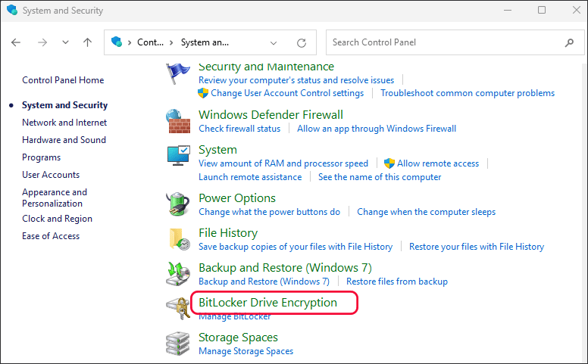Viewport: 588px width, 364px height.
Task: Open File History heading
Action: (x=228, y=233)
